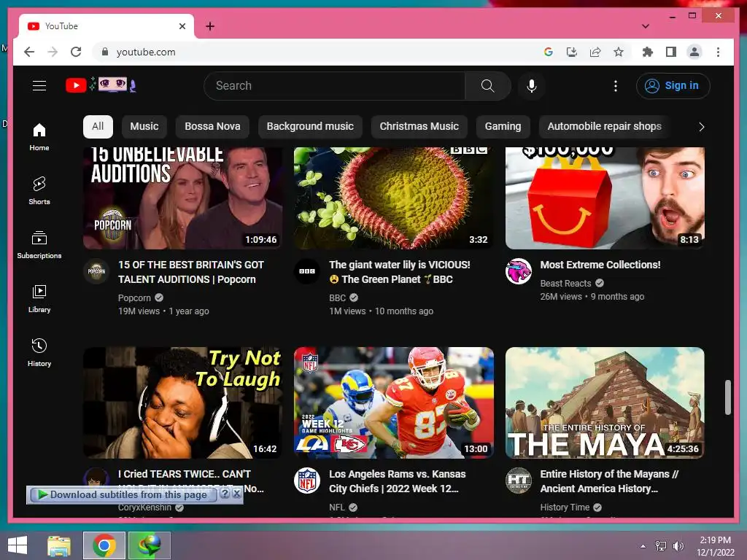Click the Search input field
The height and width of the screenshot is (560, 747).
pos(334,86)
